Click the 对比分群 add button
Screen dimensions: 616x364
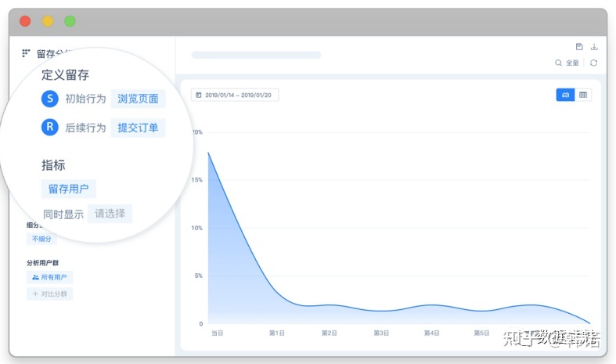point(49,294)
